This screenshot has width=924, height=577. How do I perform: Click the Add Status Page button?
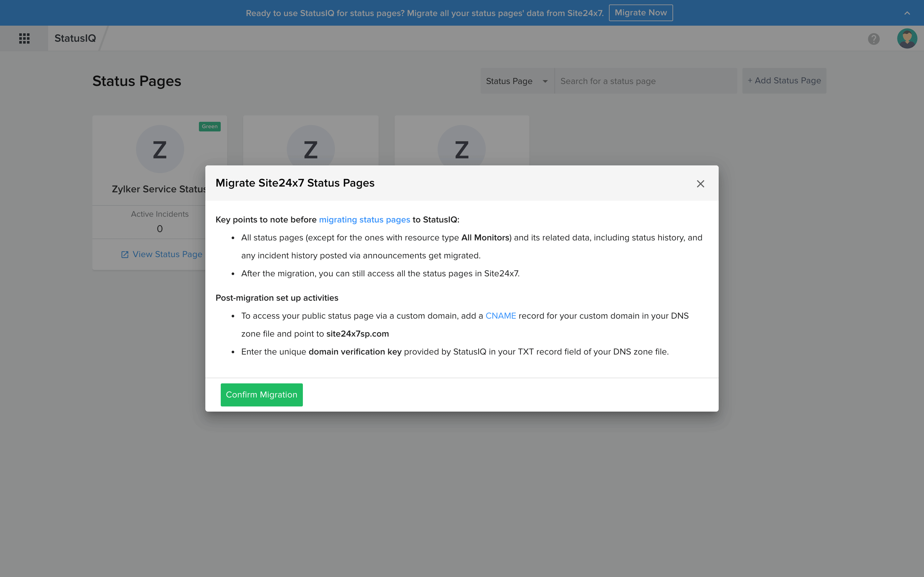[785, 80]
